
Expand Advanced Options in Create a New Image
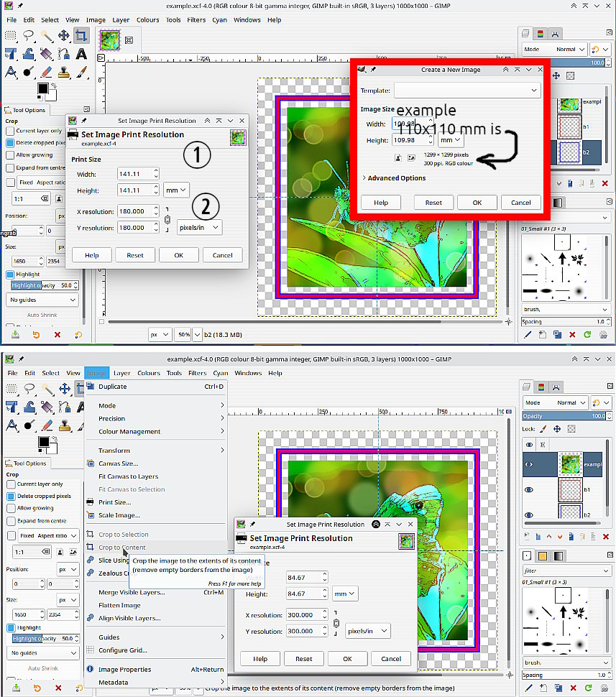pyautogui.click(x=394, y=177)
